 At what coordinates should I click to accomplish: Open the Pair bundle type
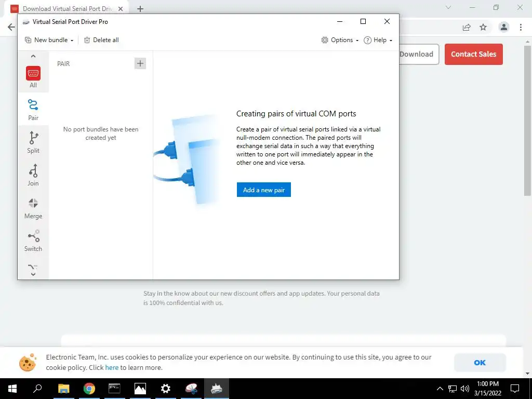(33, 109)
